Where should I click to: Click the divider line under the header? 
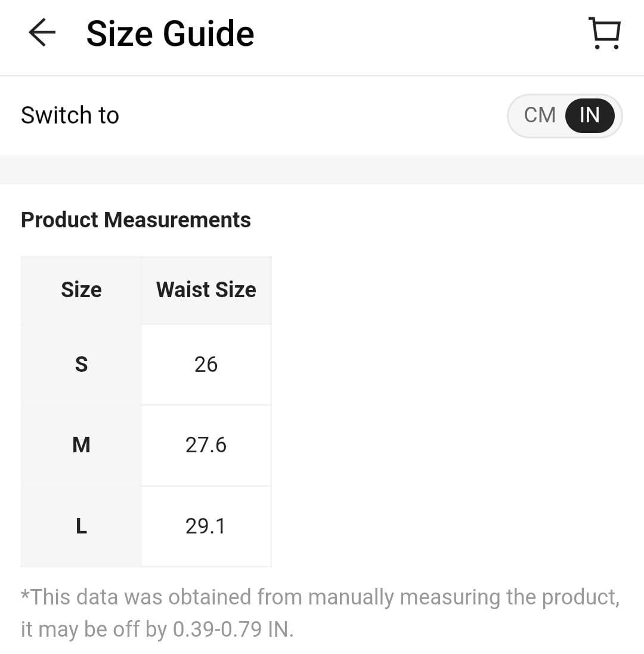[322, 76]
